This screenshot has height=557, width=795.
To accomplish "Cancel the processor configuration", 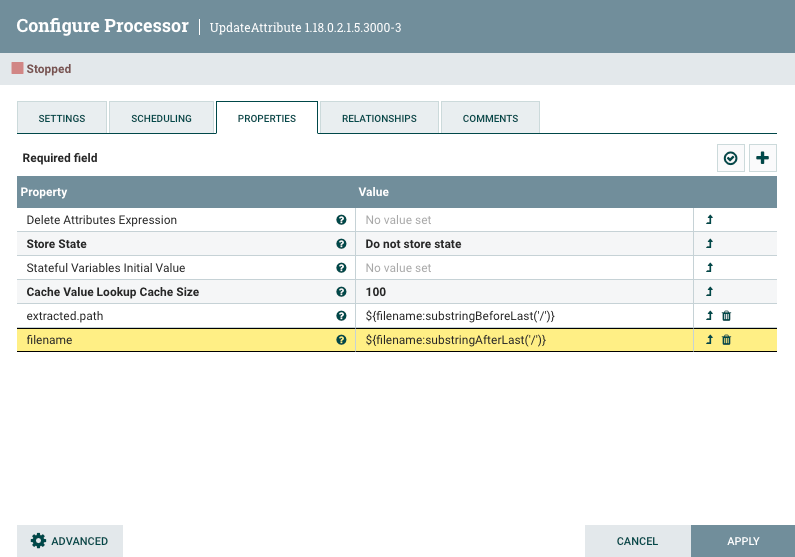I will point(637,541).
